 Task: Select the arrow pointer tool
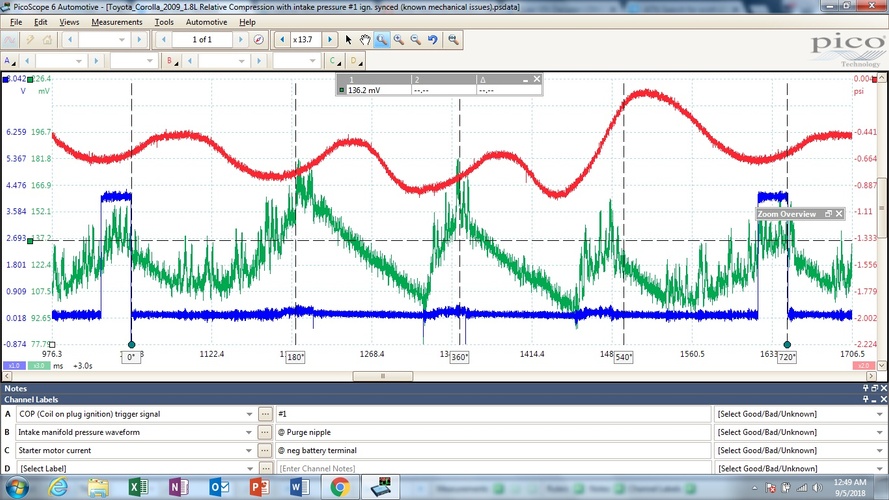click(349, 40)
